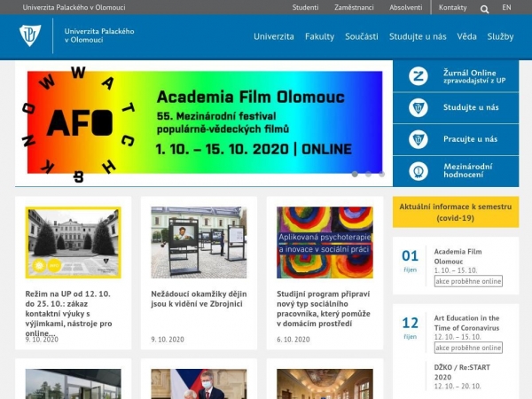Open the Kontakty link
Viewport: 532px width, 399px height.
452,7
